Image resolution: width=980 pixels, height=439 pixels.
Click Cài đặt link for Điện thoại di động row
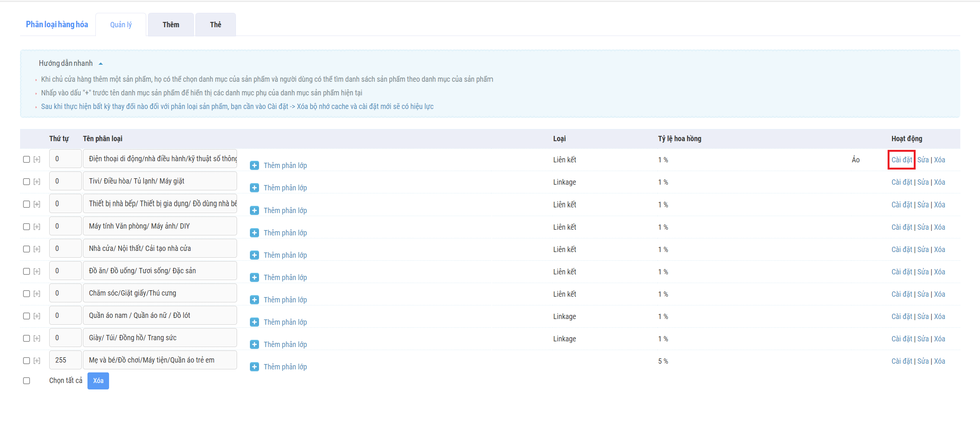tap(901, 160)
